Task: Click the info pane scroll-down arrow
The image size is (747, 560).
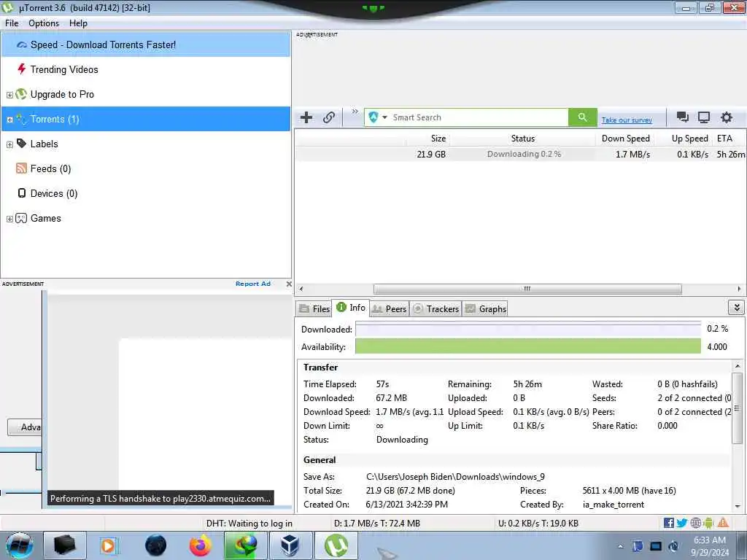Action: click(737, 506)
